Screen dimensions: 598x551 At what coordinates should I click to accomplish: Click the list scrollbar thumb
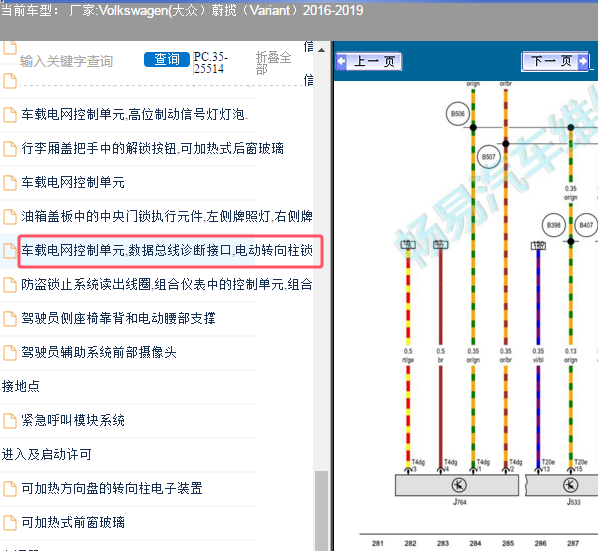click(x=322, y=510)
